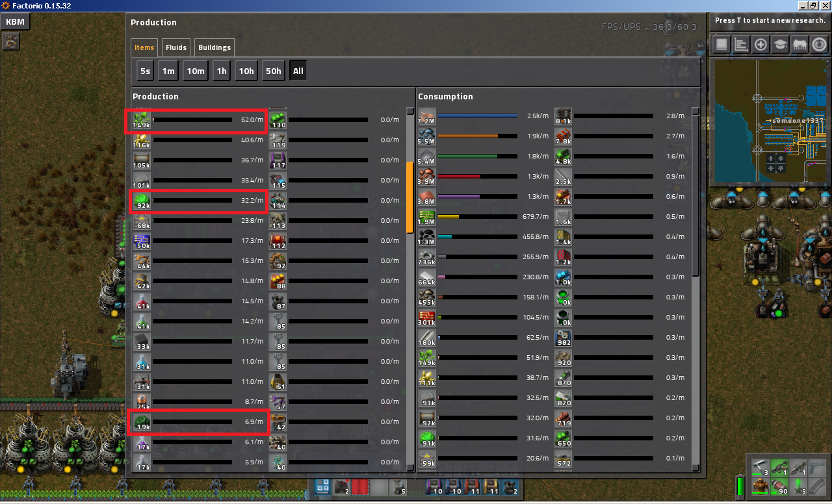Switch time range to 10m
832x504 pixels.
196,71
